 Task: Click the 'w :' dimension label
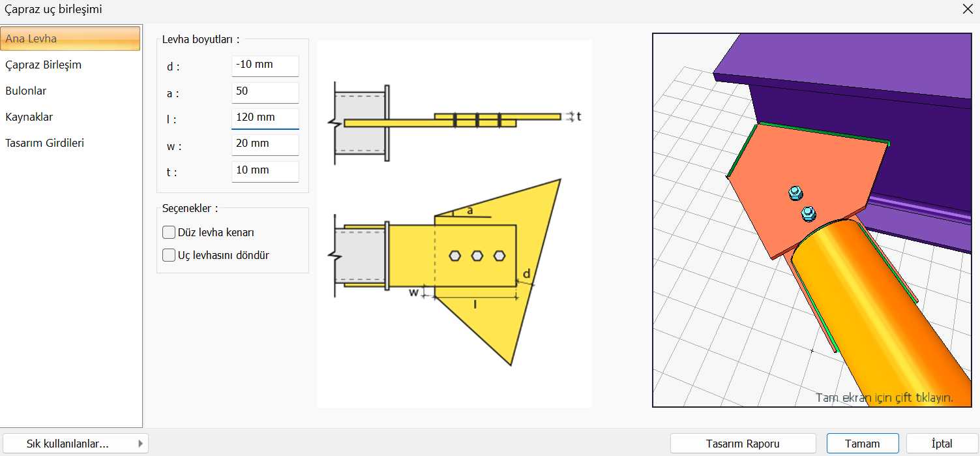[x=174, y=146]
